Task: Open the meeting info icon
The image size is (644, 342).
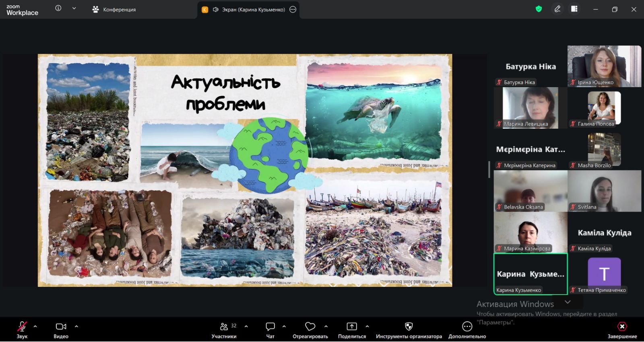Action: (58, 8)
